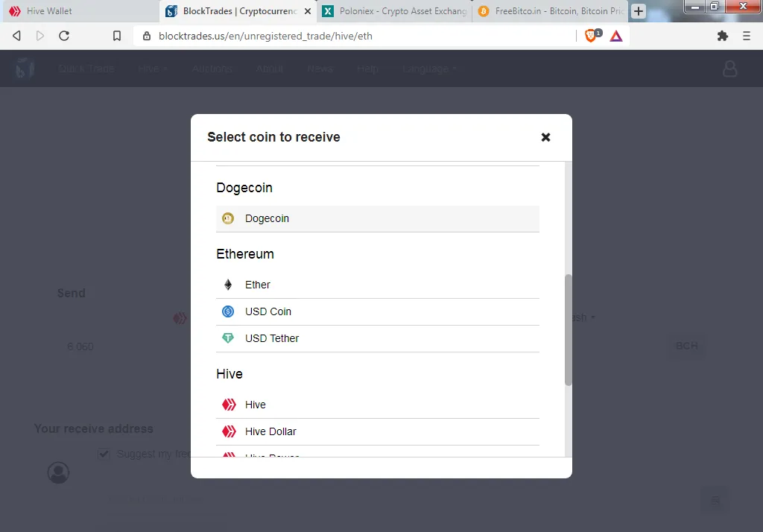This screenshot has width=763, height=532.
Task: Switch to the FreeBitco.in tab
Action: [551, 11]
